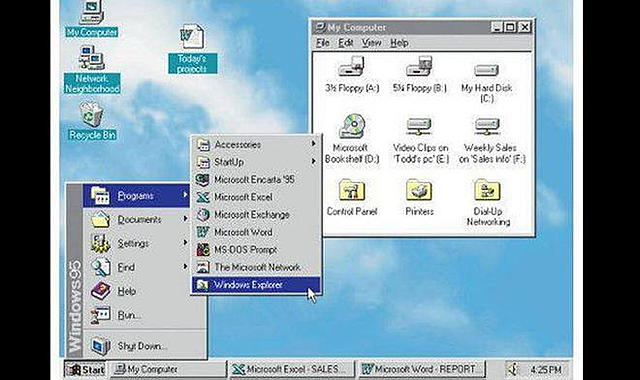This screenshot has width=640, height=380.
Task: Select the Microsoft Bookshelf (D:) CD icon
Action: coord(352,126)
